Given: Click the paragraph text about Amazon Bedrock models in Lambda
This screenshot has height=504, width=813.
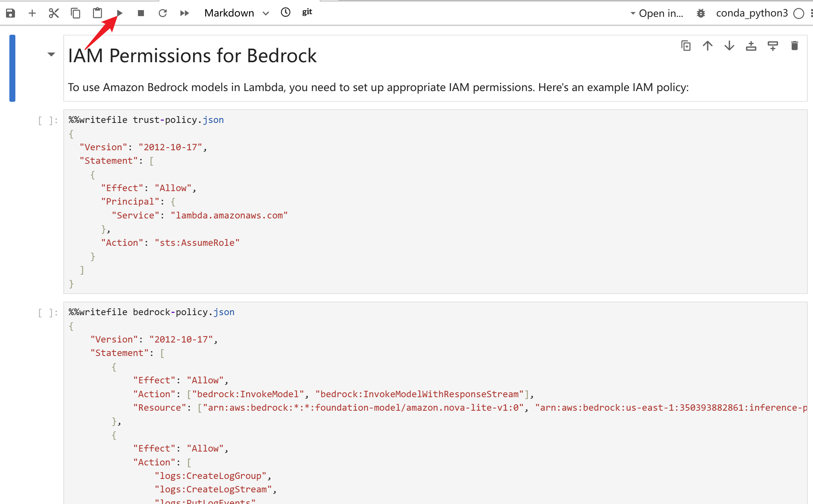Looking at the screenshot, I should point(378,87).
